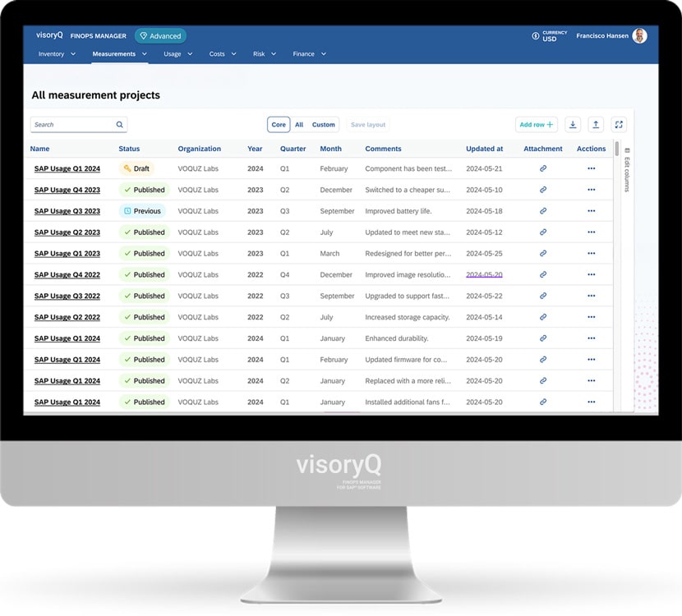Click the download icon button
682x616 pixels.
pos(573,125)
